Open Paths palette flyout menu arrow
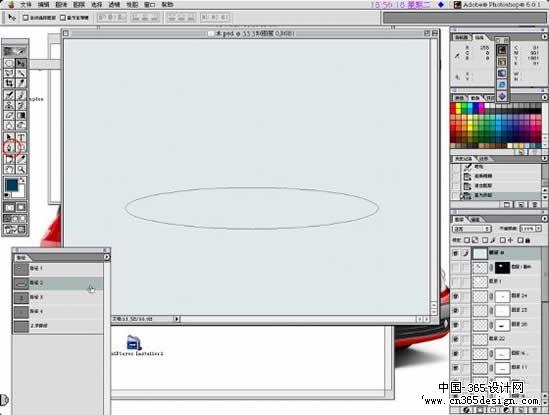Viewport: 549px width, 415px height. pyautogui.click(x=106, y=257)
